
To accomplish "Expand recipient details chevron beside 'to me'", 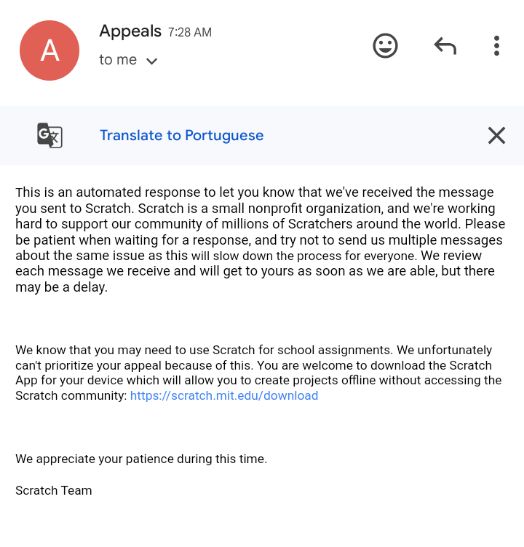I will tap(152, 61).
